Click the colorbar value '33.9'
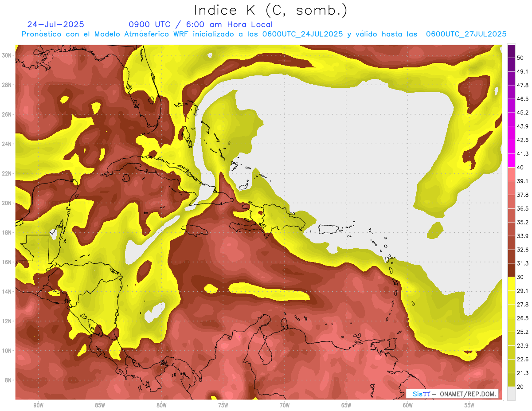Image resolution: width=532 pixels, height=411 pixels. (x=523, y=236)
